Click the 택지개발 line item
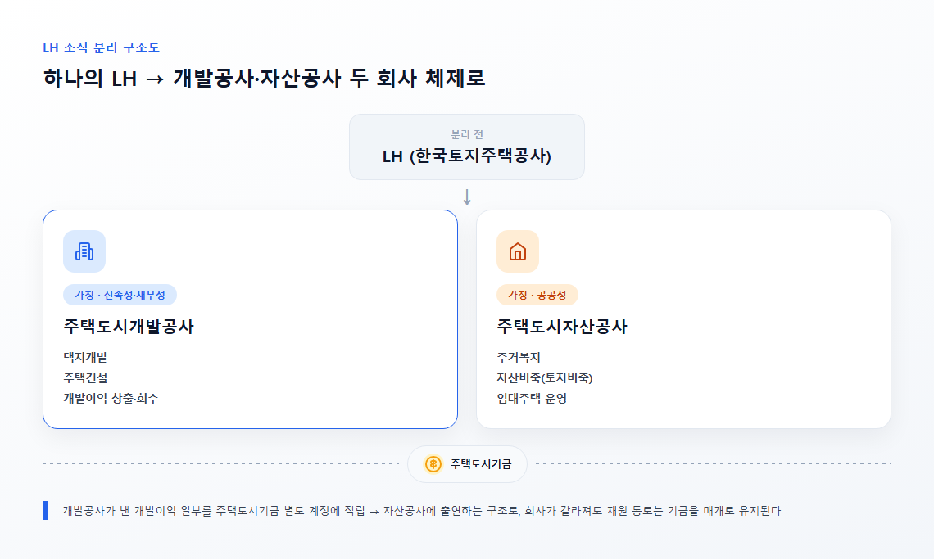The image size is (934, 560). point(85,358)
